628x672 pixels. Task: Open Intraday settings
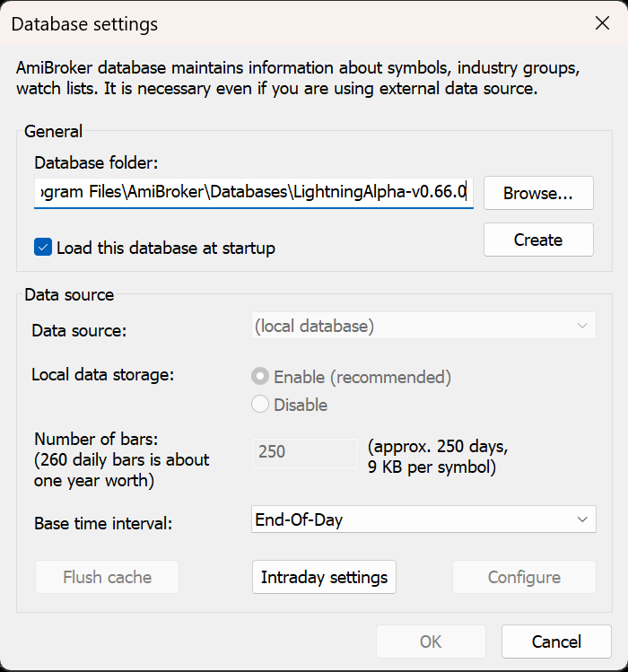[324, 577]
